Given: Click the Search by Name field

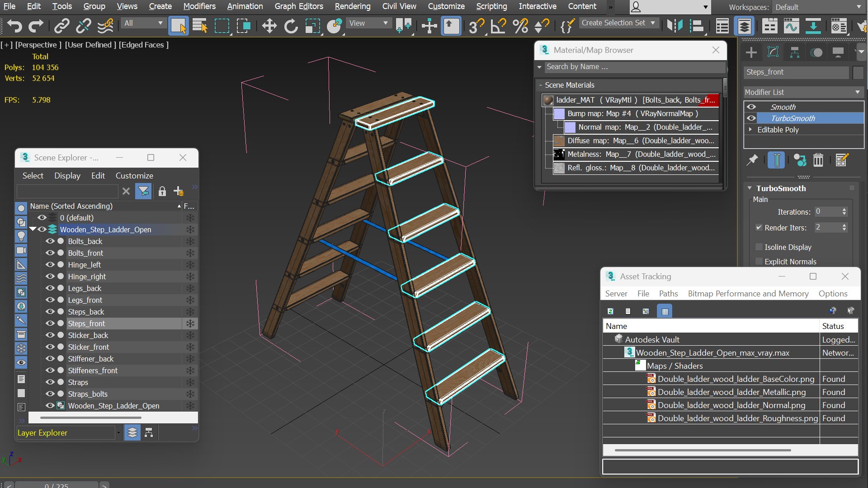Looking at the screenshot, I should [x=634, y=66].
